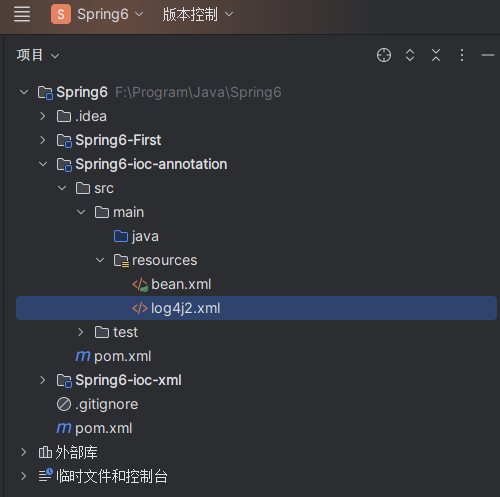Open the hamburger main menu

pyautogui.click(x=22, y=14)
